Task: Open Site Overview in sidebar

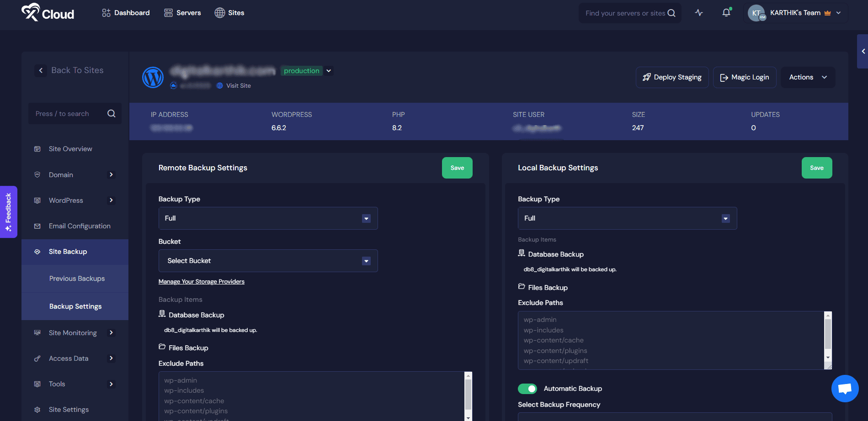Action: click(x=70, y=149)
